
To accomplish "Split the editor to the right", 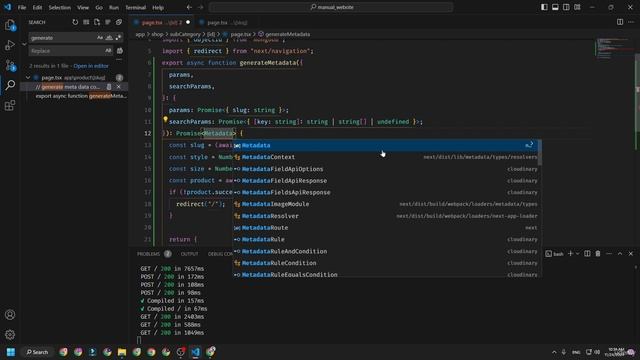I will [x=620, y=22].
